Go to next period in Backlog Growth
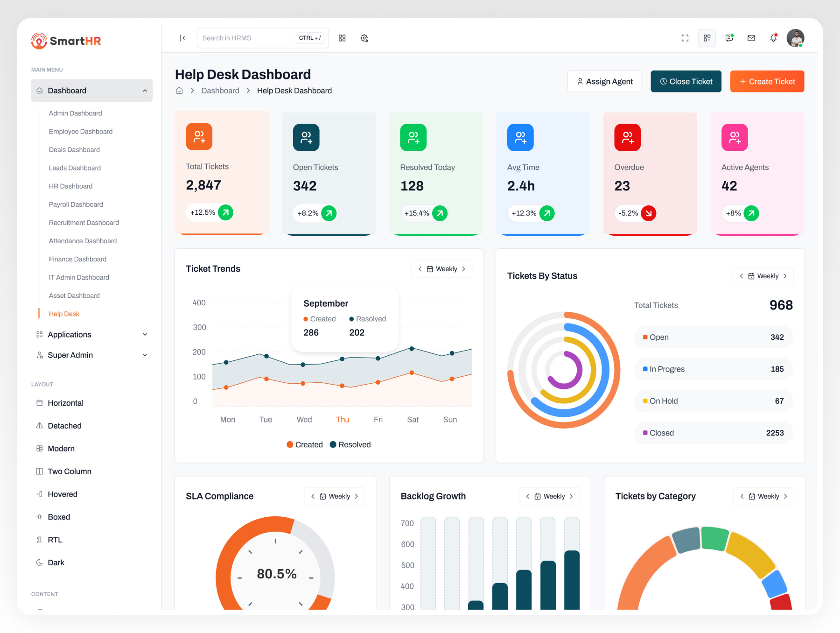Viewport: 840px width, 633px height. [571, 497]
